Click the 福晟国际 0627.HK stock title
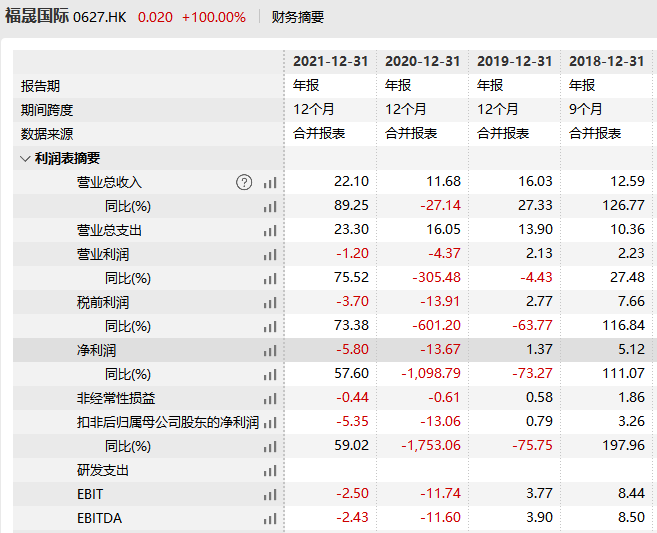 click(65, 17)
